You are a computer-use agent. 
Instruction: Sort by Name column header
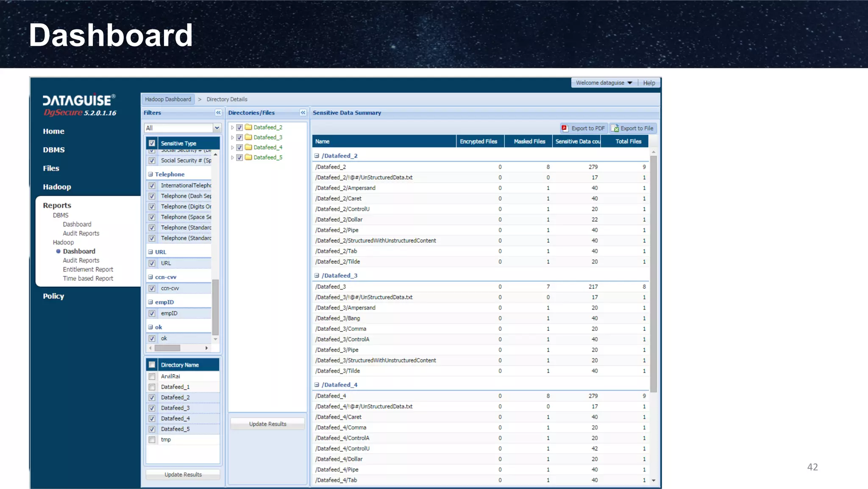384,141
